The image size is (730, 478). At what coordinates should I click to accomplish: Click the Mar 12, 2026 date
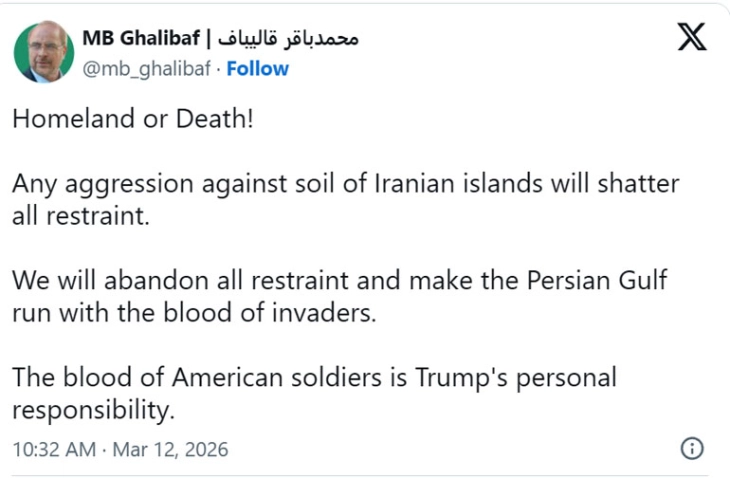(173, 450)
